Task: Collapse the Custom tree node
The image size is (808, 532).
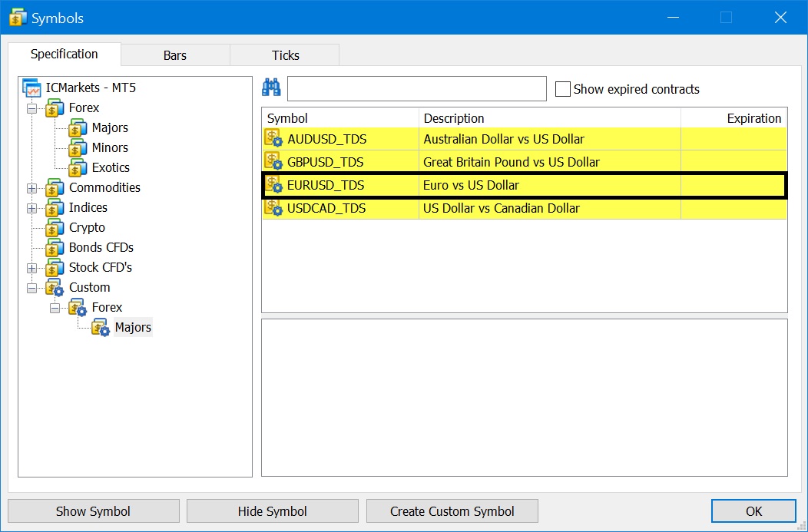Action: click(32, 289)
